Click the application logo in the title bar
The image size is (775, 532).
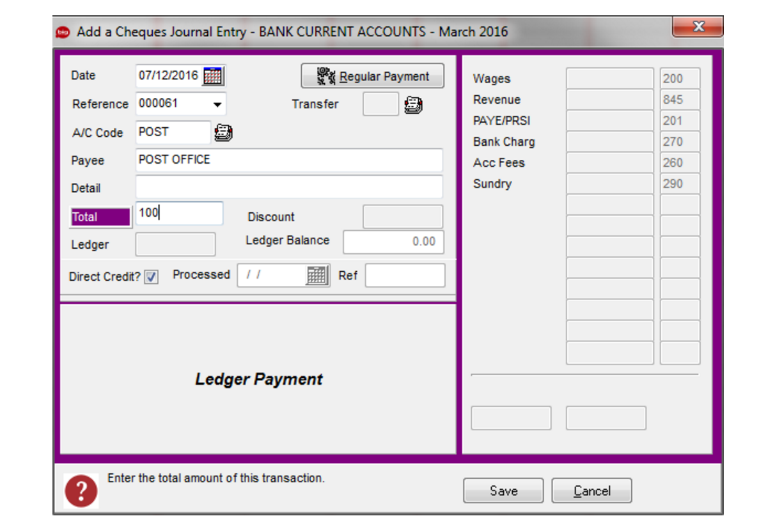click(x=63, y=30)
